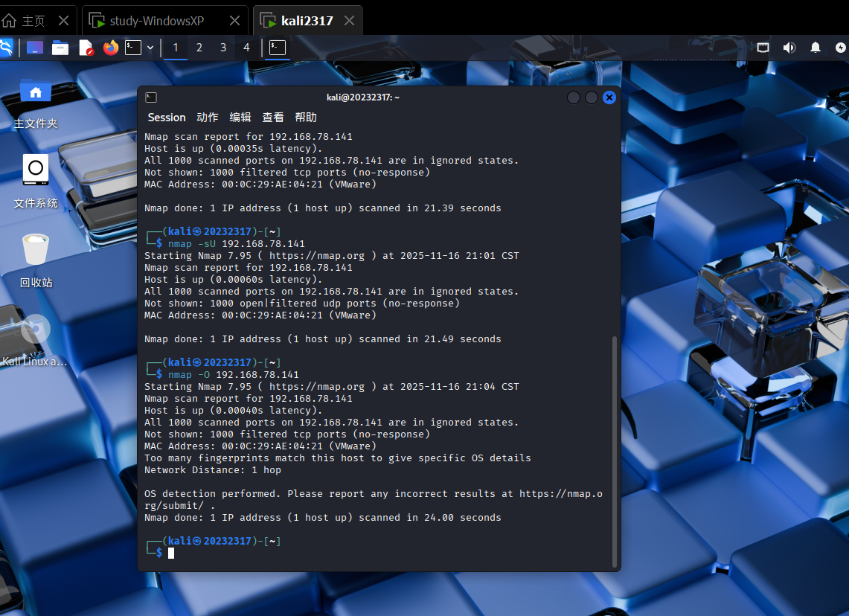
Task: Switch to workspace 4
Action: 246,48
